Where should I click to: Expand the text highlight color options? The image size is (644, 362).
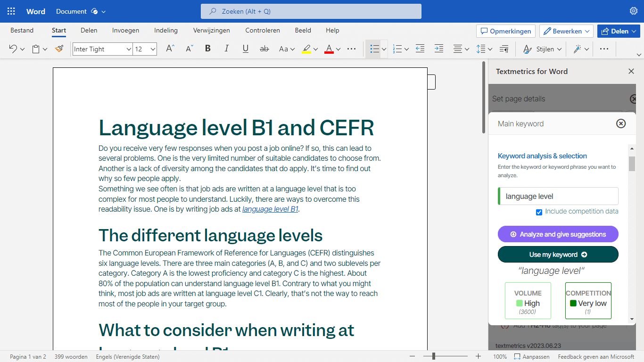[315, 49]
